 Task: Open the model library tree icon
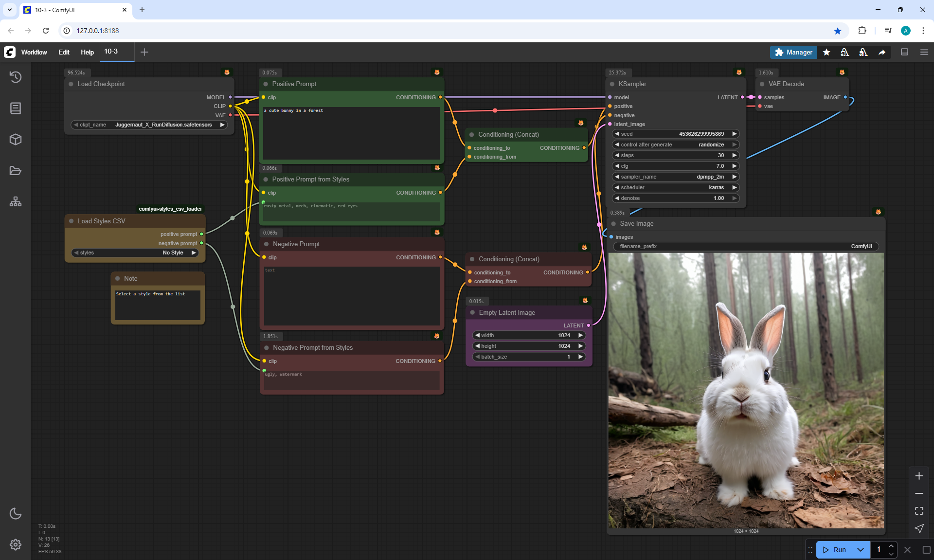point(16,201)
